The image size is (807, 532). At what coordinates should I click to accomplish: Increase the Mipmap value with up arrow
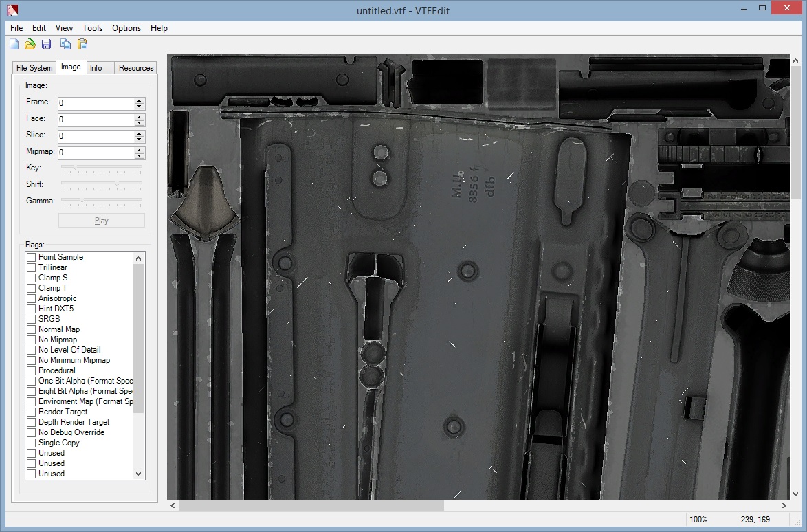point(140,150)
